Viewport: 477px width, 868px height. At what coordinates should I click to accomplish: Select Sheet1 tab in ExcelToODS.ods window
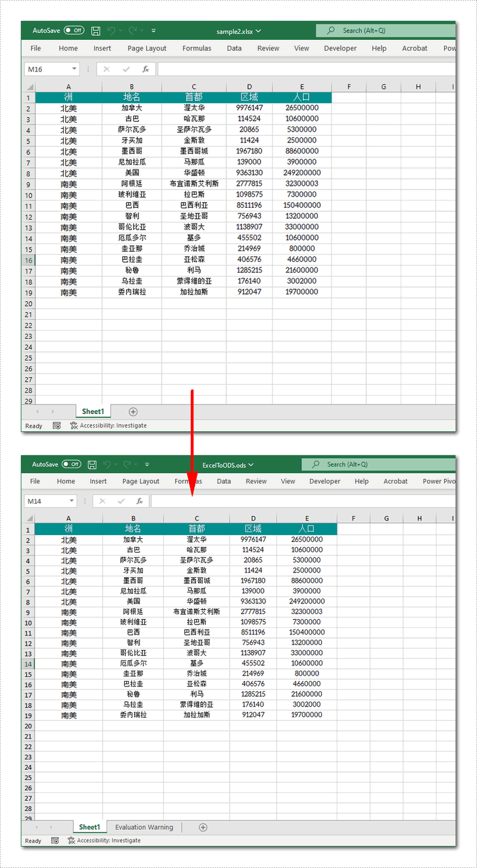90,827
